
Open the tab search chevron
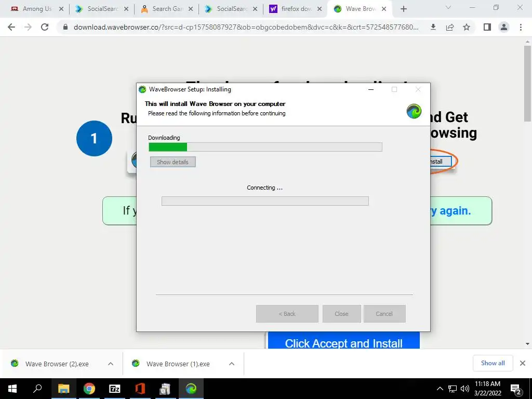tap(448, 7)
